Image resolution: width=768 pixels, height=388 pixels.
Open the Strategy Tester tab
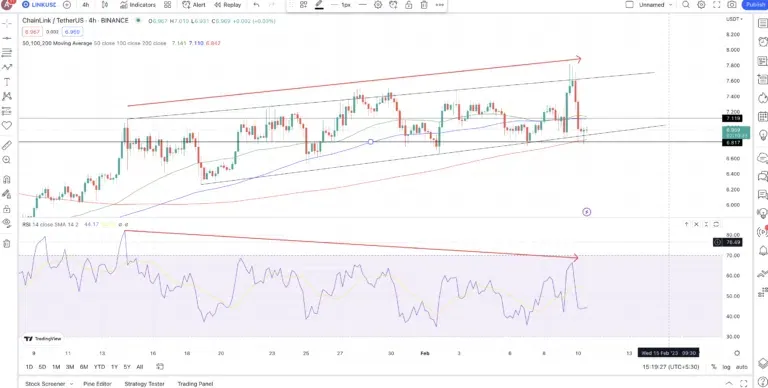(144, 384)
